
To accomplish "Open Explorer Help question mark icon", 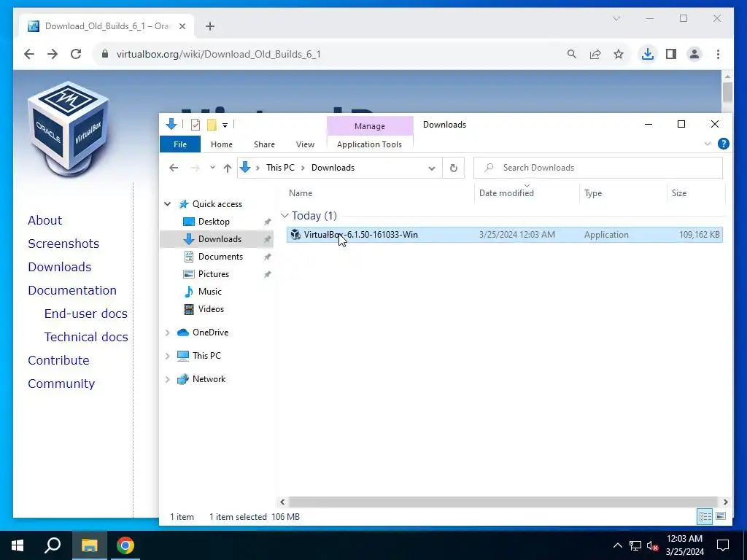I will pos(723,144).
